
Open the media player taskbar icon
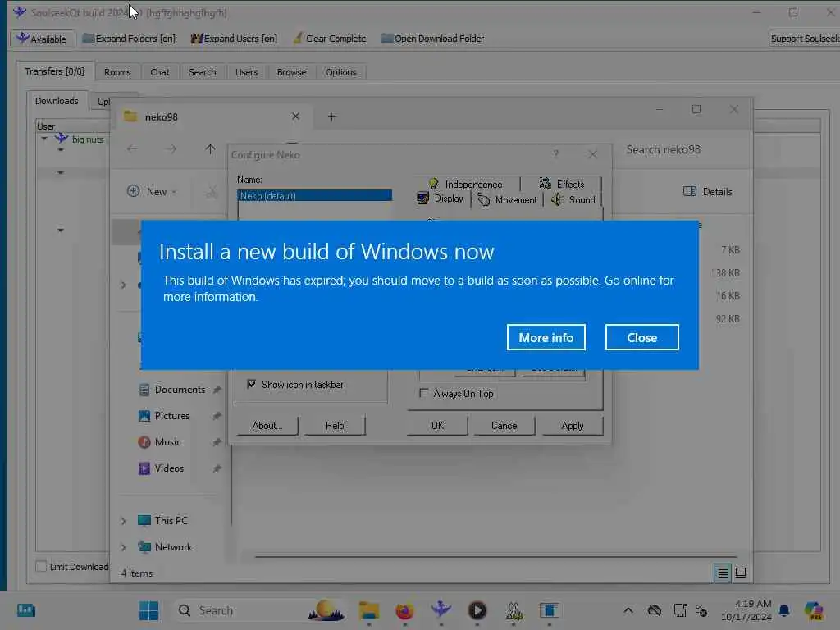click(x=477, y=610)
